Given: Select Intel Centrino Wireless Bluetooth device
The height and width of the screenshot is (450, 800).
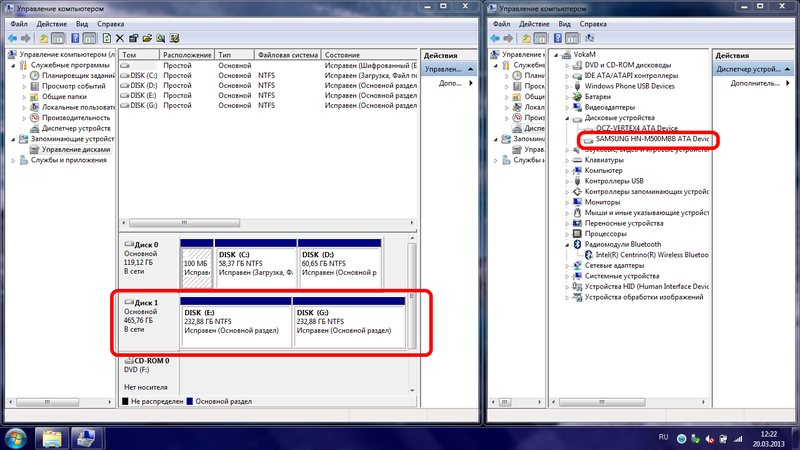Looking at the screenshot, I should [x=652, y=255].
